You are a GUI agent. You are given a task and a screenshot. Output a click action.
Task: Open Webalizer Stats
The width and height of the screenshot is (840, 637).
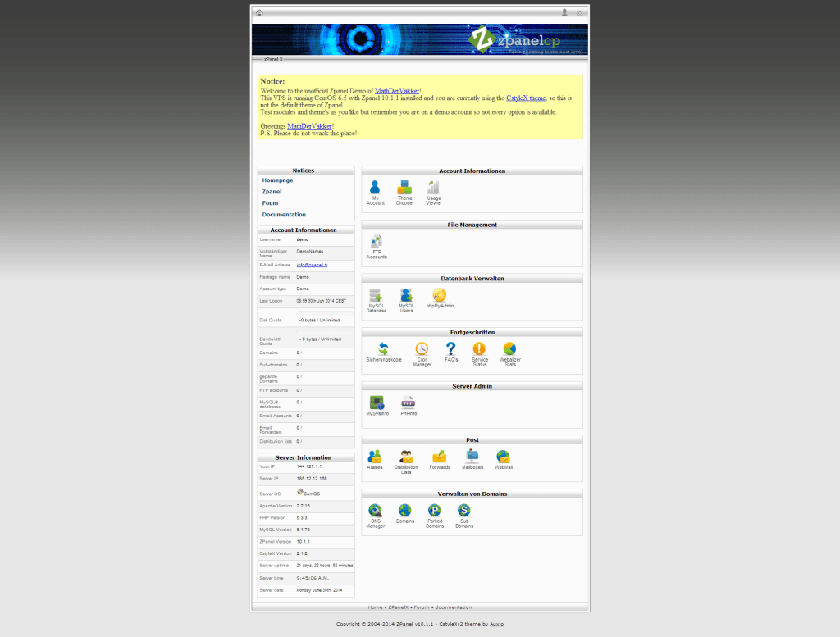click(x=510, y=354)
